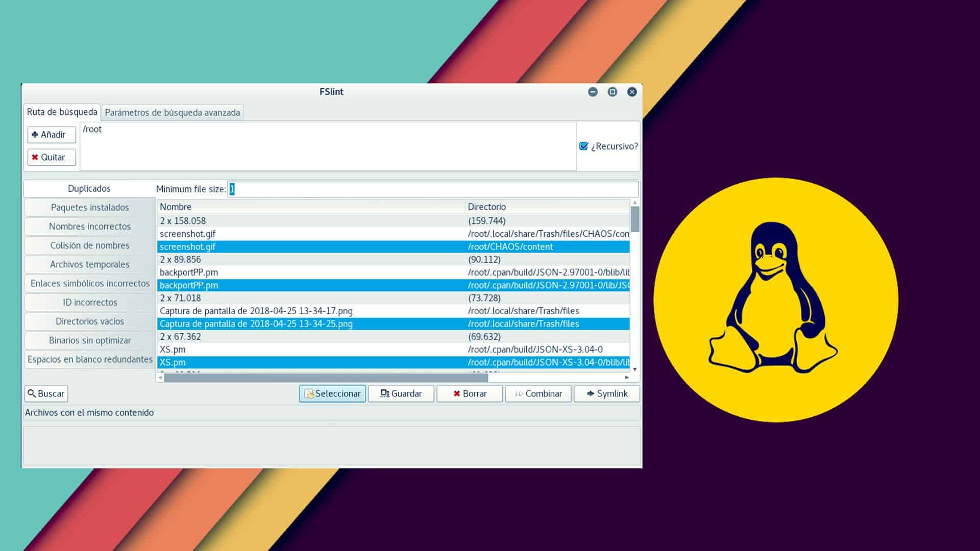Switch to the Ruta de búsqueda tab
The width and height of the screenshot is (980, 551).
point(62,112)
